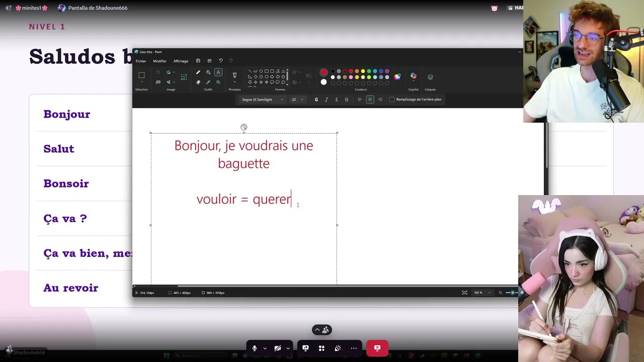Click the rectangular Sélection tool
The width and height of the screenshot is (644, 362).
(141, 75)
